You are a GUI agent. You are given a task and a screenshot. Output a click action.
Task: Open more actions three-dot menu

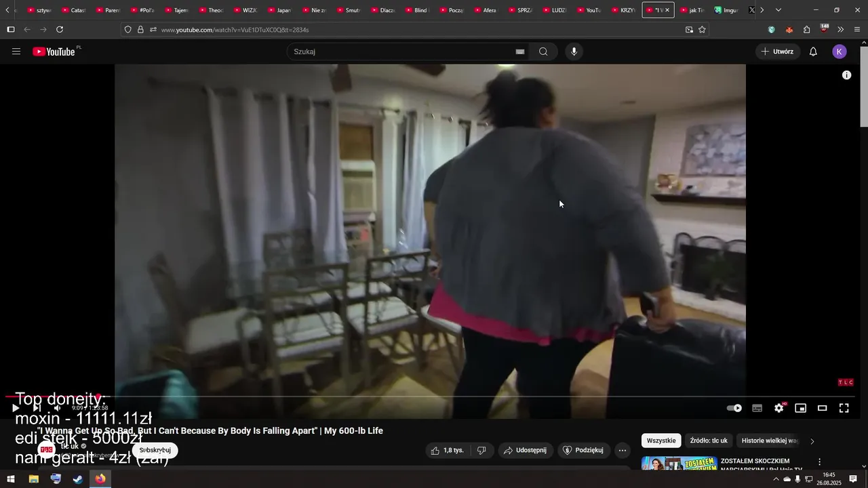(x=623, y=450)
